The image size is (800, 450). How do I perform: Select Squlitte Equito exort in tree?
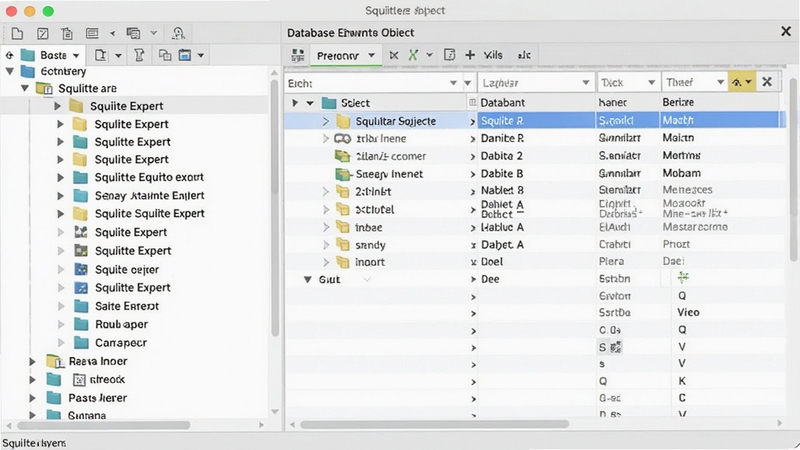coord(149,177)
